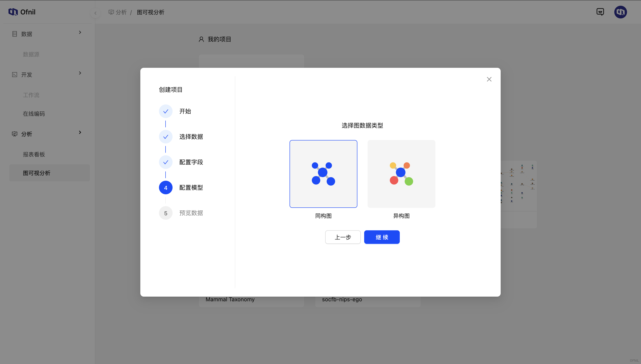641x364 pixels.
Task: Click the step 5 预览数据 circle
Action: 166,213
